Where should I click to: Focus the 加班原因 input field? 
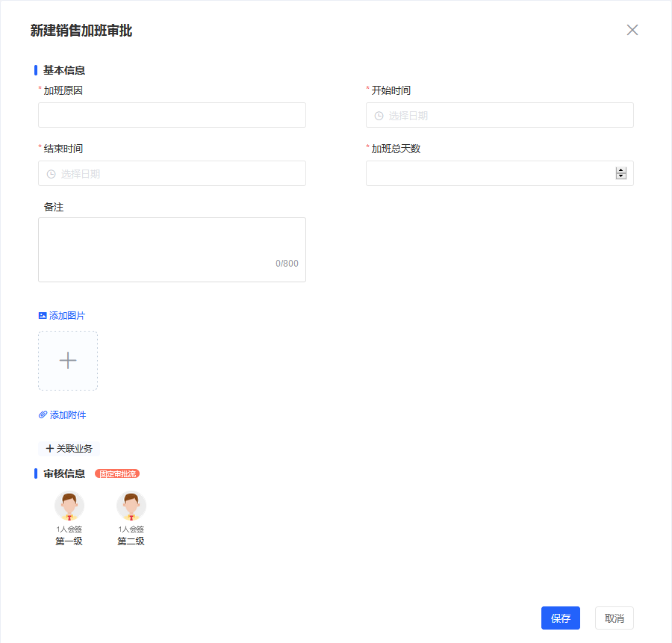tap(172, 116)
